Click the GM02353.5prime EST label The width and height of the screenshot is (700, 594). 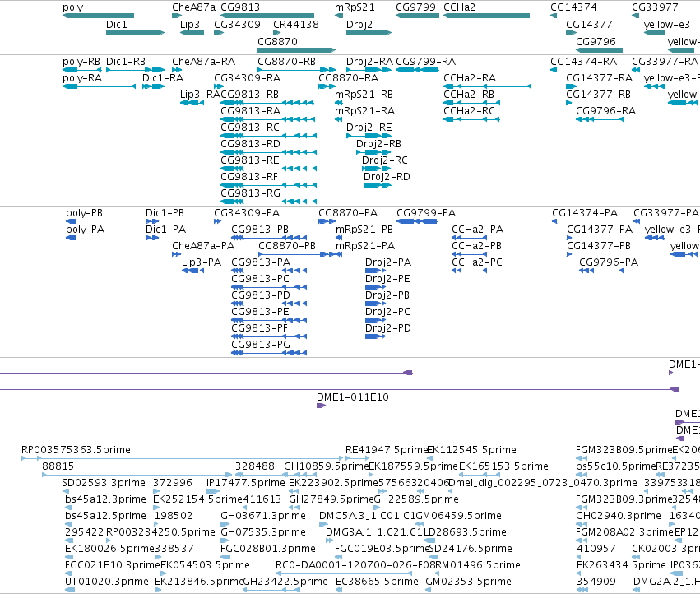[x=468, y=582]
